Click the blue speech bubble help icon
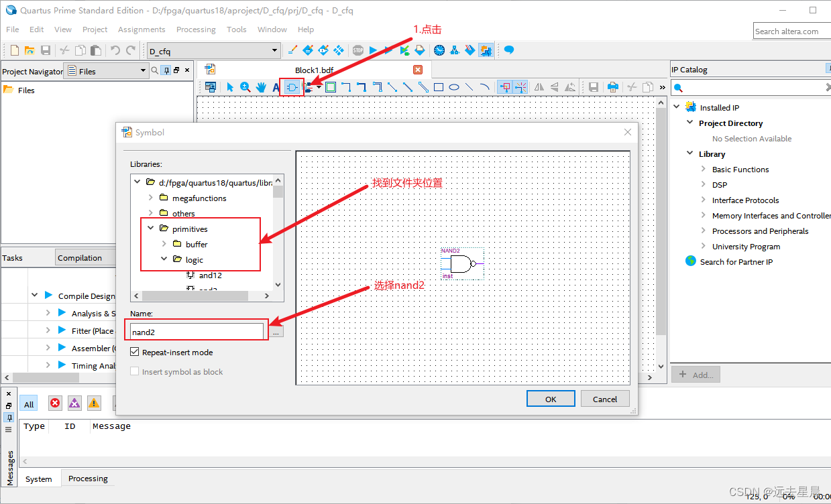Image resolution: width=831 pixels, height=504 pixels. (509, 50)
